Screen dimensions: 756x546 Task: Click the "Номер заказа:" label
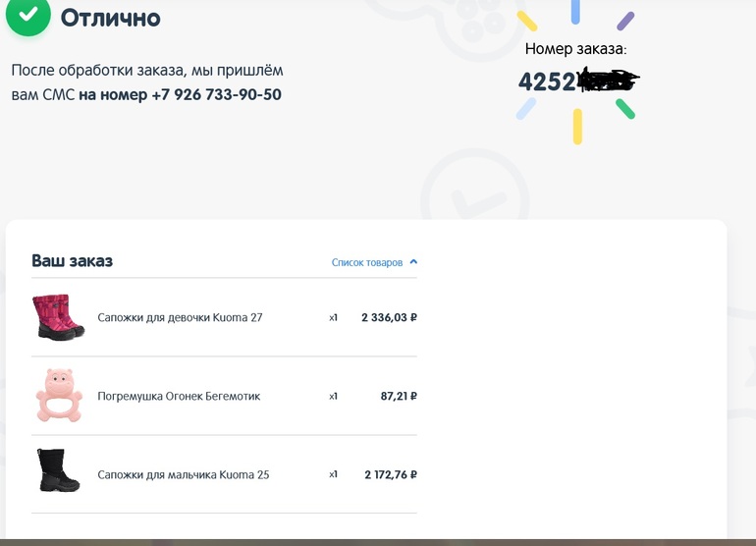[575, 48]
